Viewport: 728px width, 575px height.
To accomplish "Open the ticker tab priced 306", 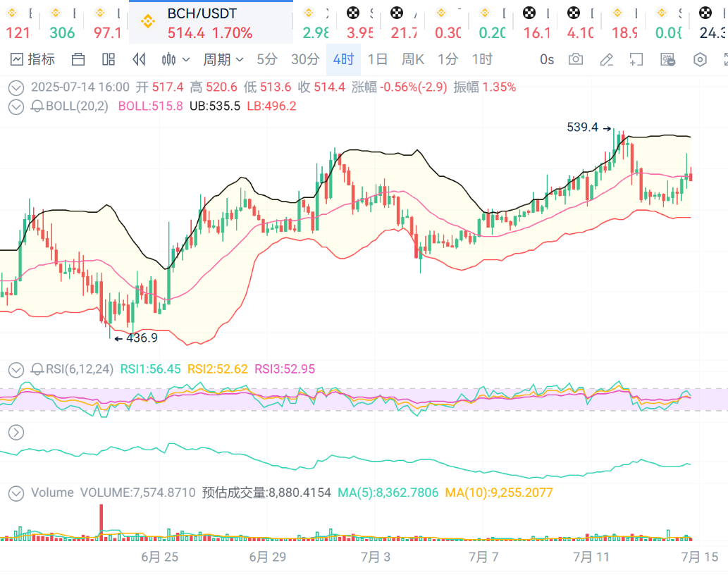I will click(x=62, y=23).
